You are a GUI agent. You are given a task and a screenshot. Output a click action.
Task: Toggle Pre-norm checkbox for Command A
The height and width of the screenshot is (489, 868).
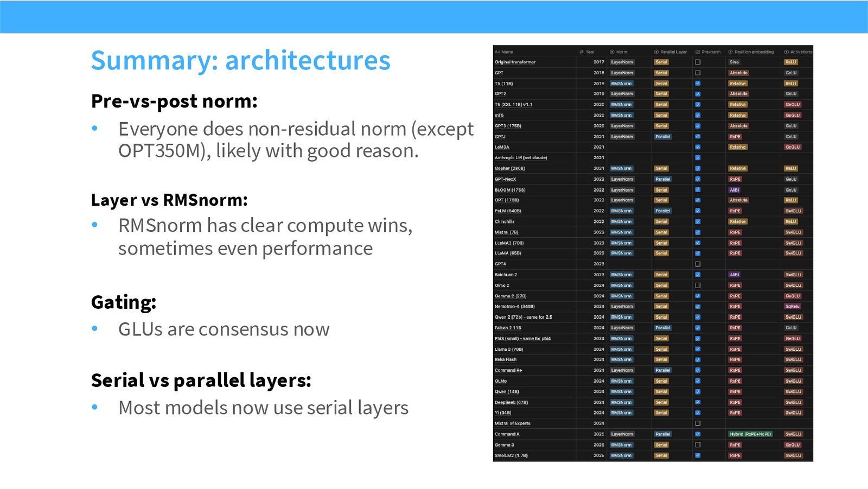click(x=698, y=434)
